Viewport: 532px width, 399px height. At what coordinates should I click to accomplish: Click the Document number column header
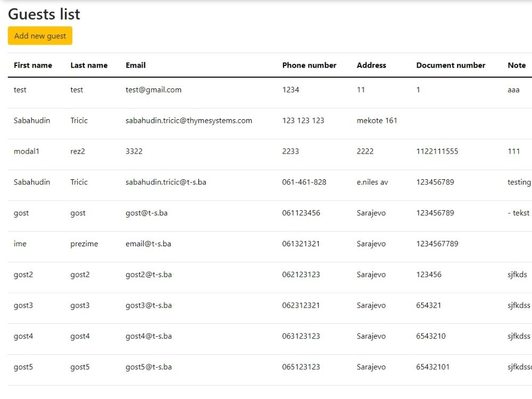pos(451,65)
